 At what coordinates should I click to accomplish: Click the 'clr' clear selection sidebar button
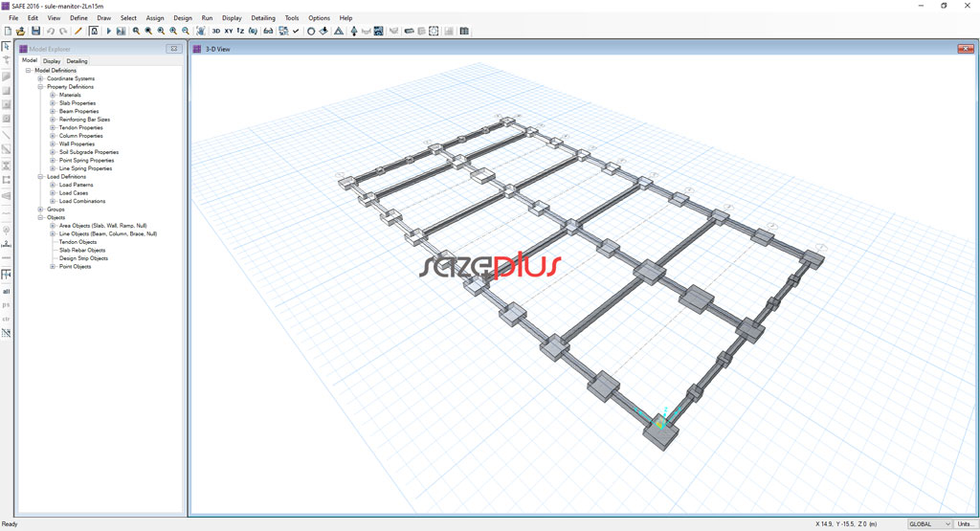[x=7, y=319]
